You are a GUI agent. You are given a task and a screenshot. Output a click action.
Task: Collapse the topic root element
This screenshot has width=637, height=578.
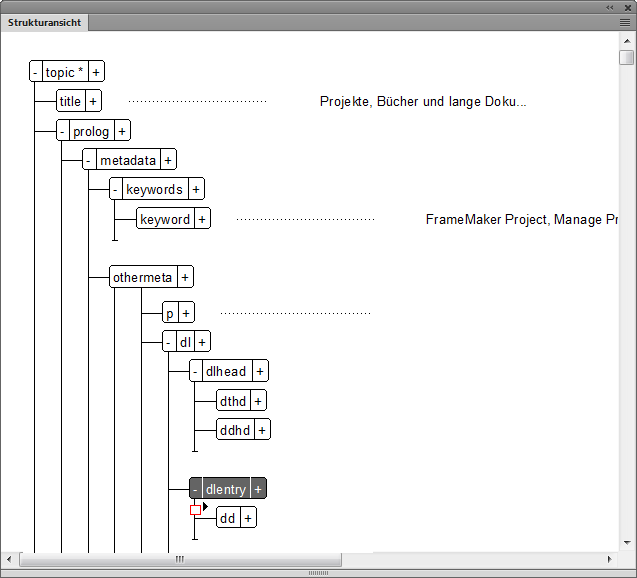(x=36, y=72)
